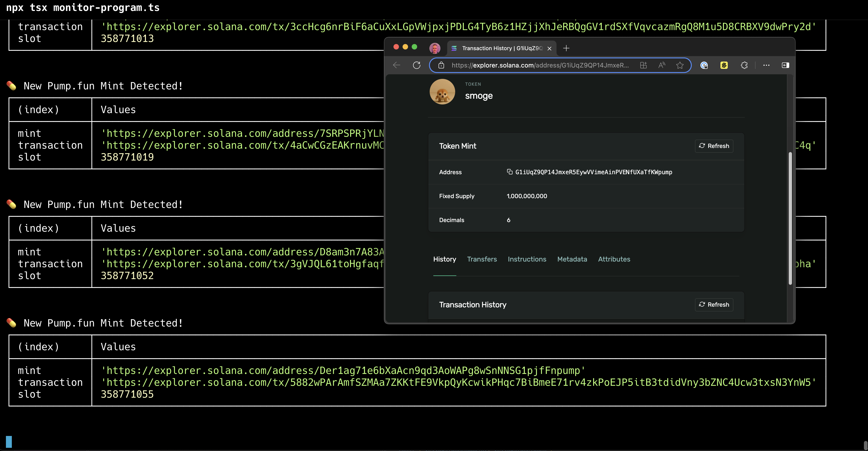This screenshot has height=451, width=868.
Task: Open the 1Password extension icon
Action: click(704, 65)
